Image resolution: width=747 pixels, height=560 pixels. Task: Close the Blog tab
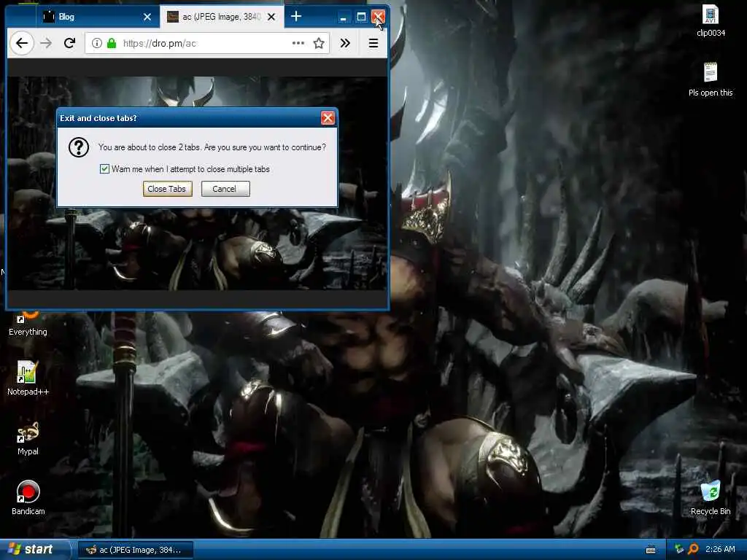147,17
